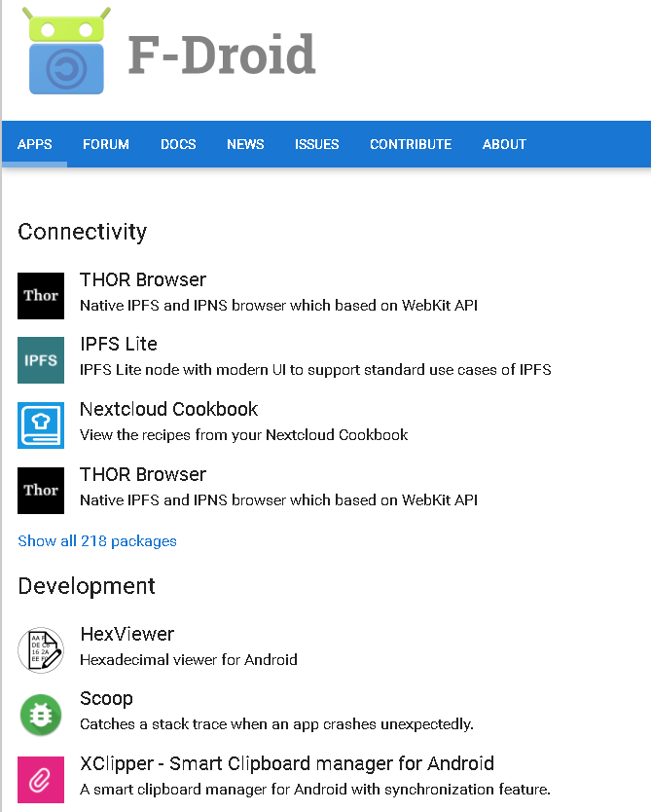
Task: Click the Show all 218 packages link
Action: click(x=97, y=541)
